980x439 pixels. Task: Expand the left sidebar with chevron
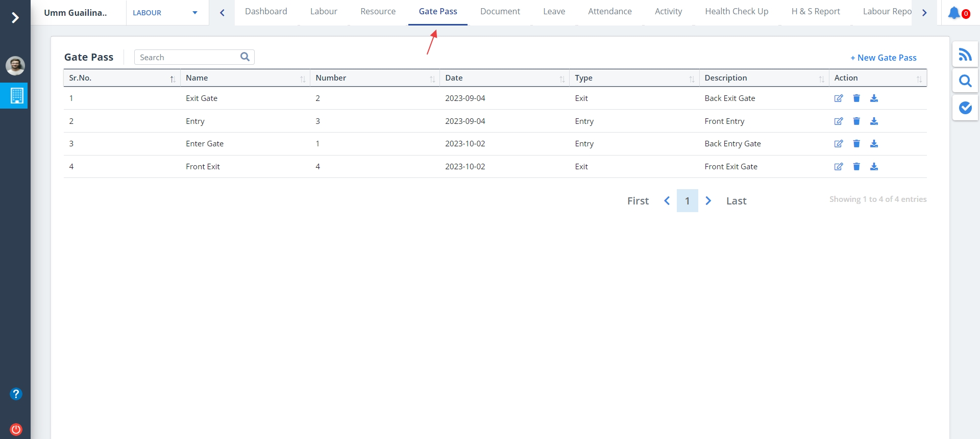[x=15, y=18]
